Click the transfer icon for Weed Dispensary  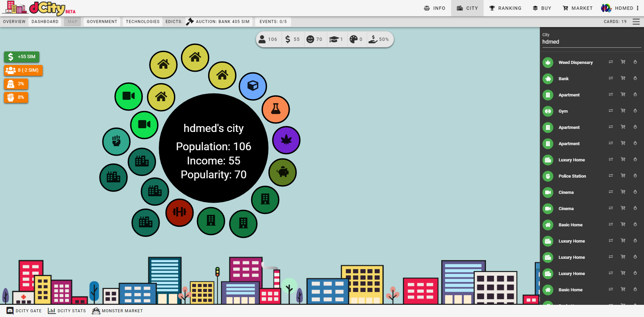(611, 62)
